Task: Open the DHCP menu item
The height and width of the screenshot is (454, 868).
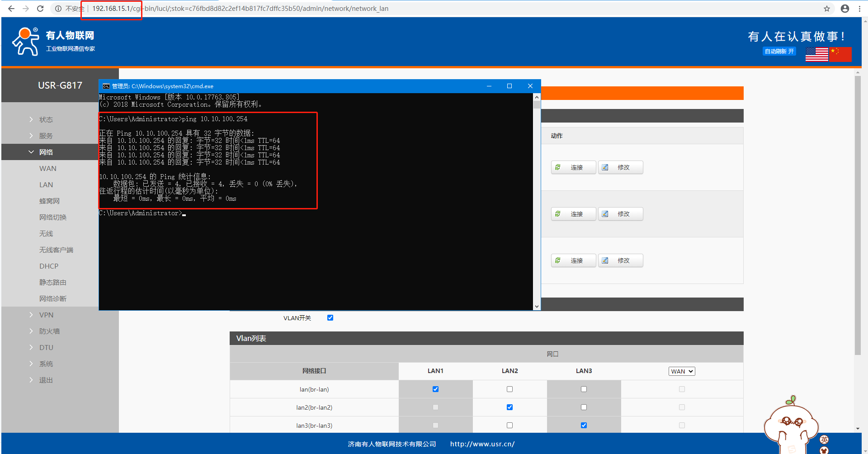Action: pos(49,266)
